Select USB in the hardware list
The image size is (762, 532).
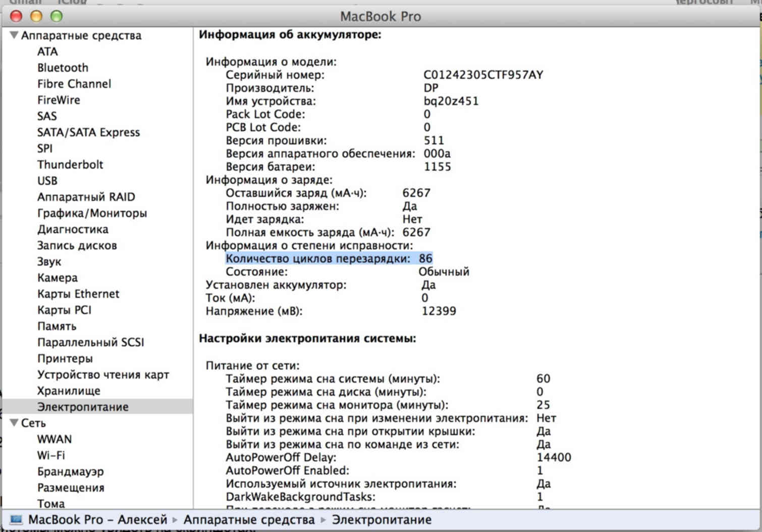coord(47,181)
